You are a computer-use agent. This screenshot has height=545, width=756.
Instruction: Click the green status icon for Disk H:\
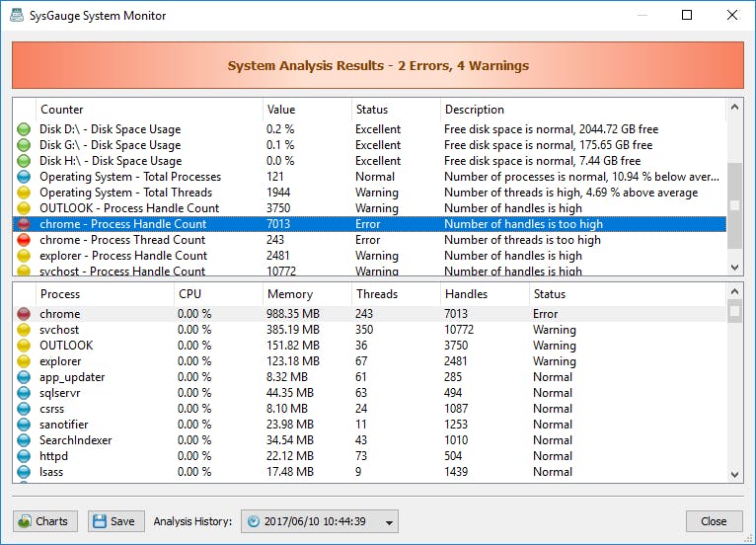tap(24, 161)
